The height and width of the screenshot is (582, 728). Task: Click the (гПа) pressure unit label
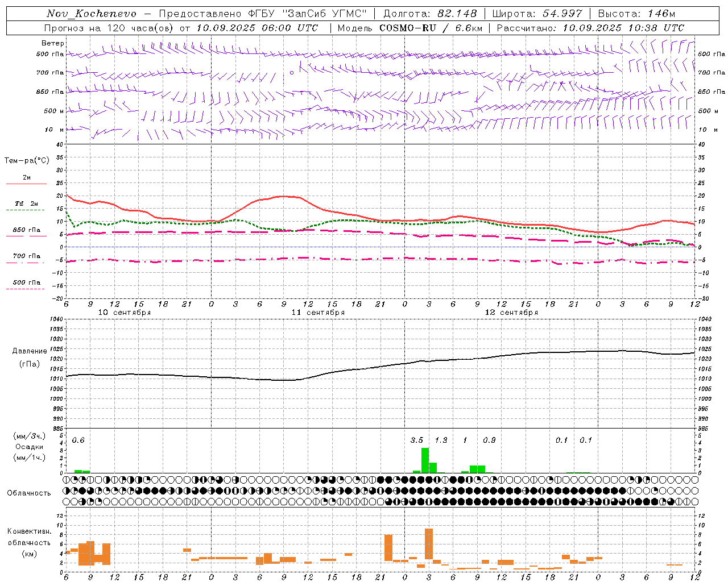pos(29,364)
